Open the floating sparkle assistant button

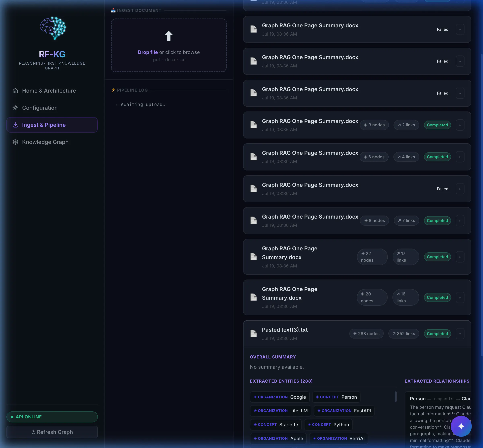tap(461, 426)
